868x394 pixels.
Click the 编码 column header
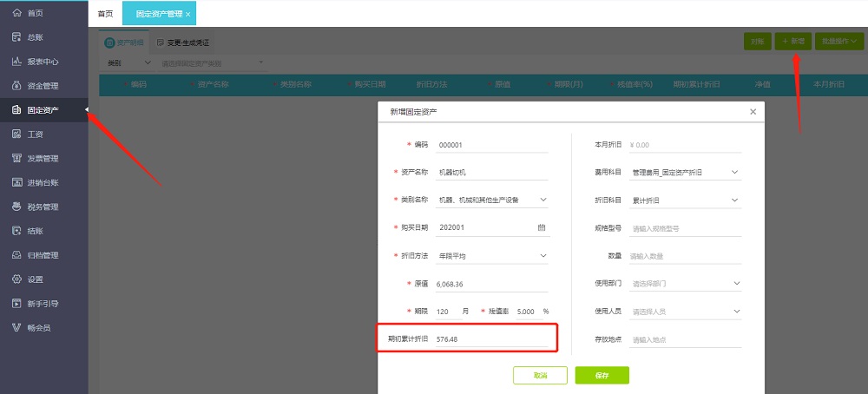click(x=139, y=85)
